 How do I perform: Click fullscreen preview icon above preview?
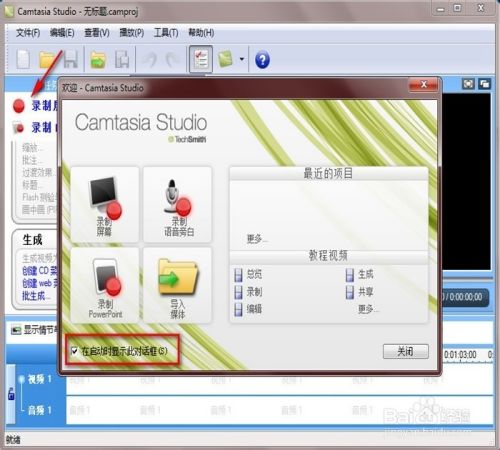click(x=468, y=84)
